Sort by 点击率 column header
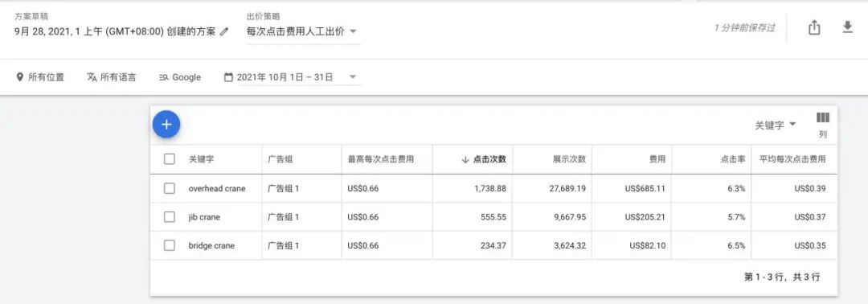Image resolution: width=868 pixels, height=304 pixels. pyautogui.click(x=732, y=159)
